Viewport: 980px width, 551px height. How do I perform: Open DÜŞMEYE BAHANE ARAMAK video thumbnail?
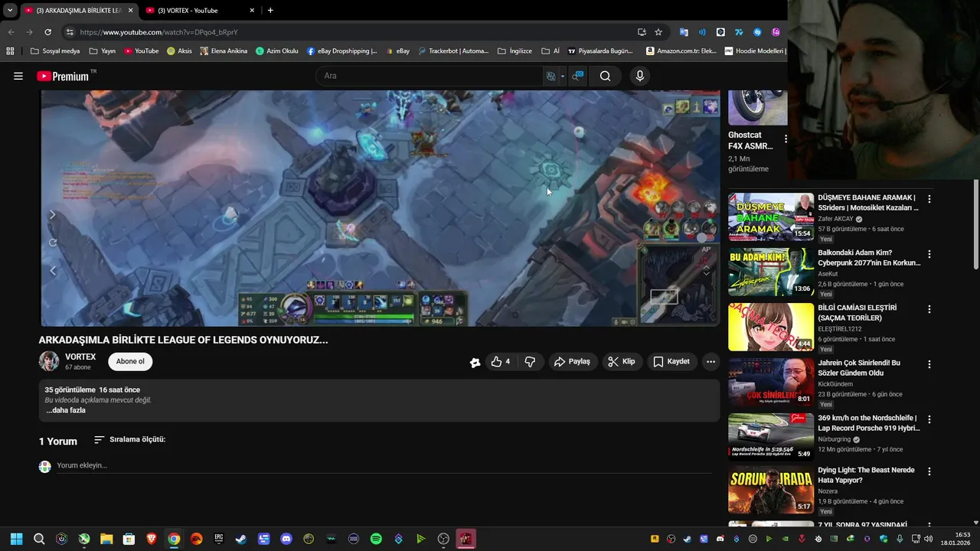click(x=771, y=217)
